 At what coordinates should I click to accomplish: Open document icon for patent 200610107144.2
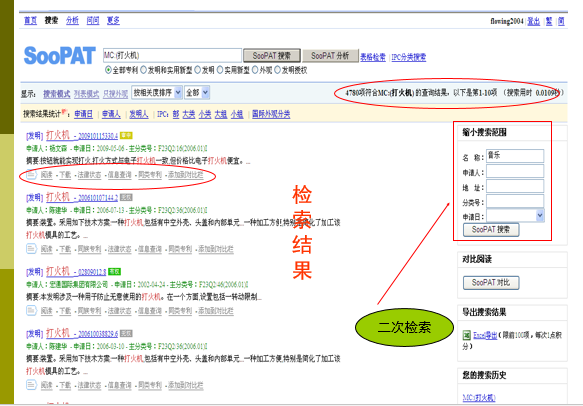pos(31,248)
